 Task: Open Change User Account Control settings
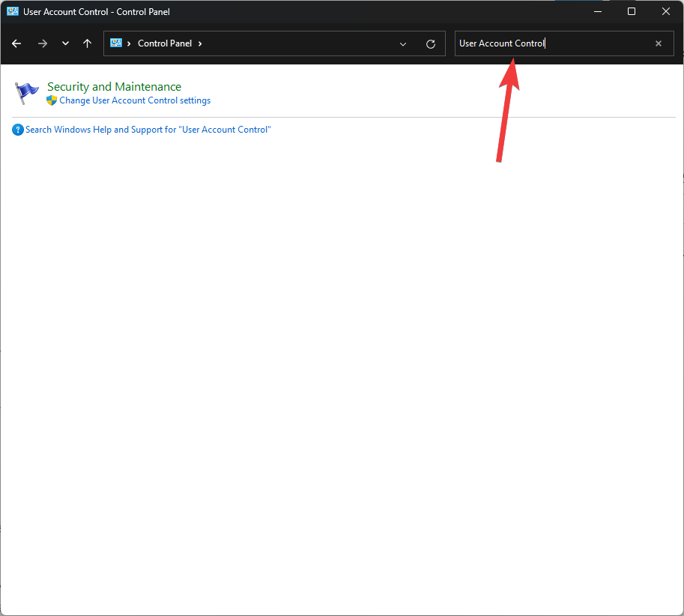135,100
